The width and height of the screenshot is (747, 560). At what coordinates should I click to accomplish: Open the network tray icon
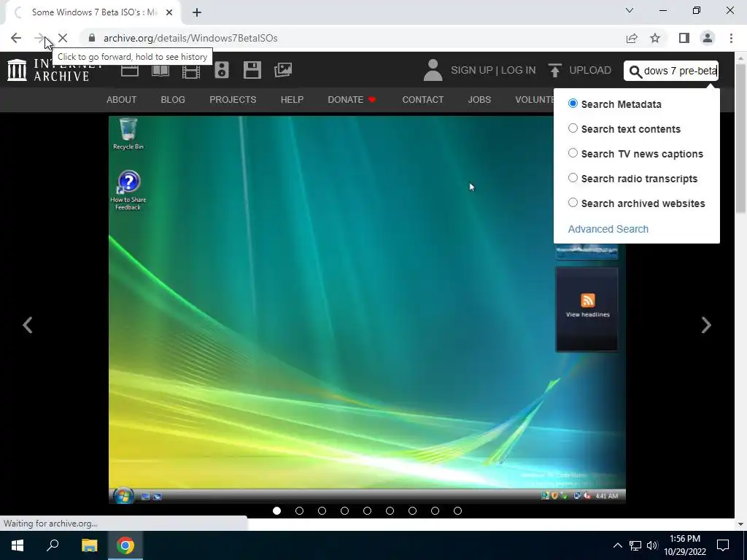(635, 545)
